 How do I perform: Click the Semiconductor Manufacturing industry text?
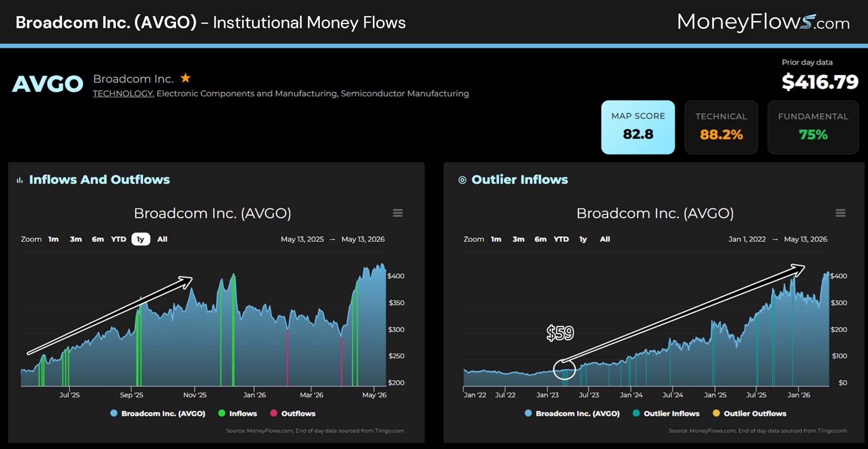point(405,94)
